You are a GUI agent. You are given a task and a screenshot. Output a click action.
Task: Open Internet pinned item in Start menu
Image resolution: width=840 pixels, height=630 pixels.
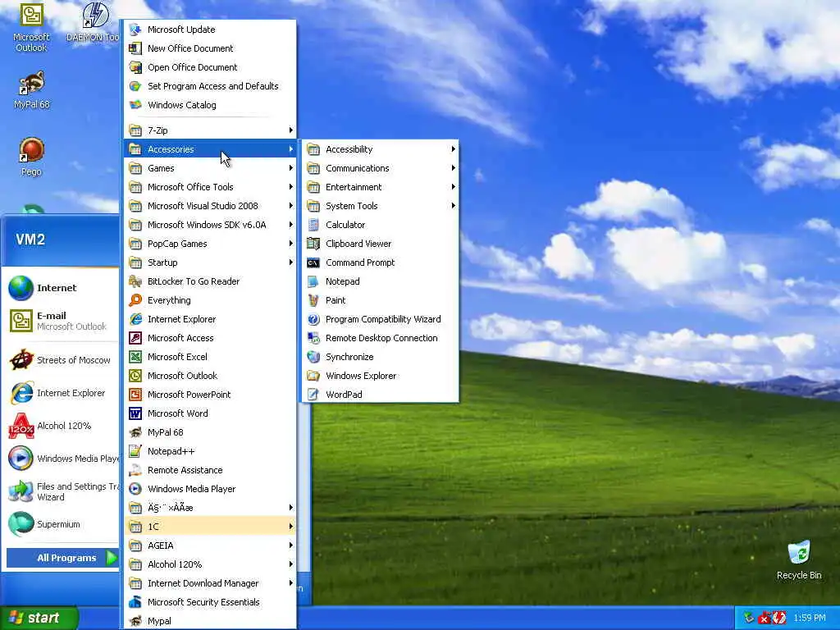pos(62,288)
